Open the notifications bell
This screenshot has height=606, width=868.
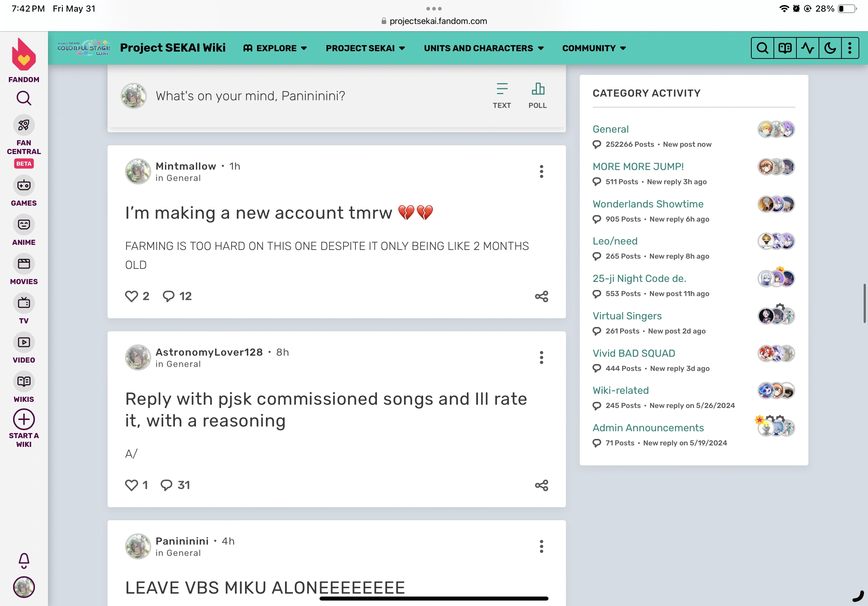pyautogui.click(x=23, y=560)
